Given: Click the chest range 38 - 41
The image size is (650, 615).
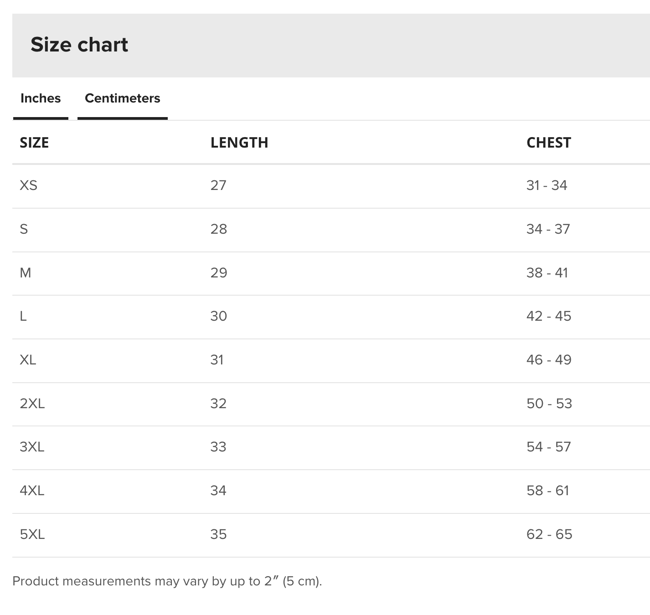Looking at the screenshot, I should pos(547,272).
